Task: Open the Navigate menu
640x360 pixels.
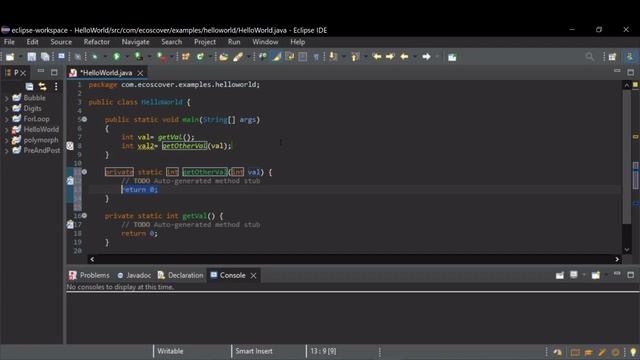Action: [135, 42]
